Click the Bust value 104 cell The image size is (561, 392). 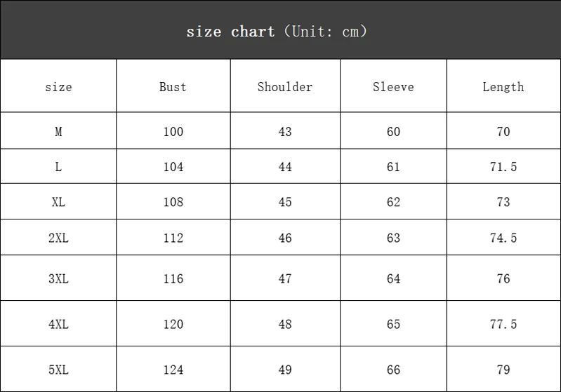click(173, 167)
